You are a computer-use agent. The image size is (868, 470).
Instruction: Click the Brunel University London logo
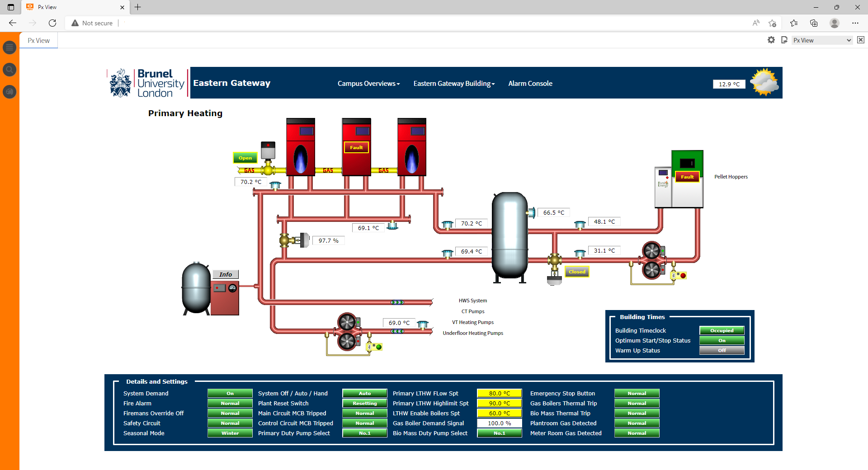coord(147,83)
